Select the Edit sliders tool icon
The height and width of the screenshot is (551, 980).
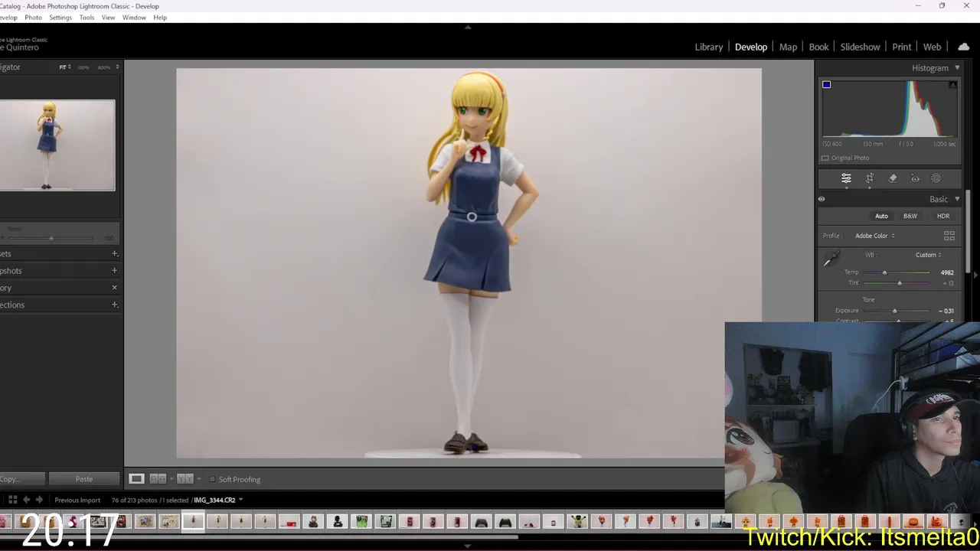click(846, 178)
